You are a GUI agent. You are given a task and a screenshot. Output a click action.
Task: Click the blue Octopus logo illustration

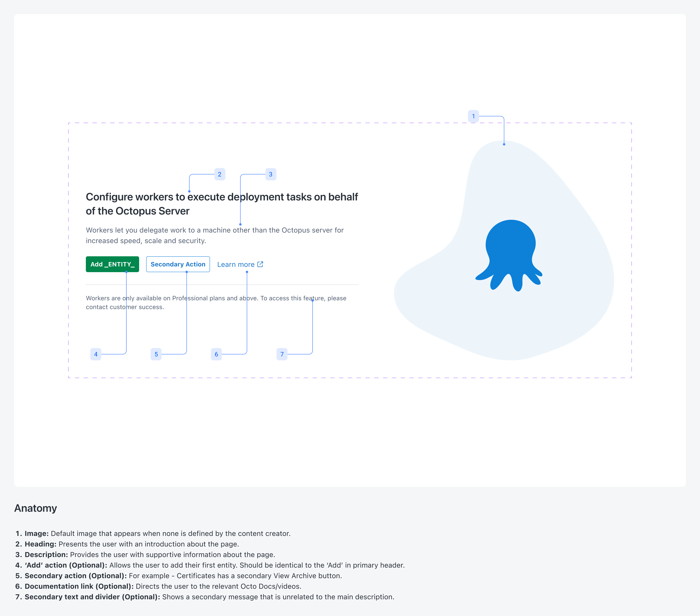point(509,255)
